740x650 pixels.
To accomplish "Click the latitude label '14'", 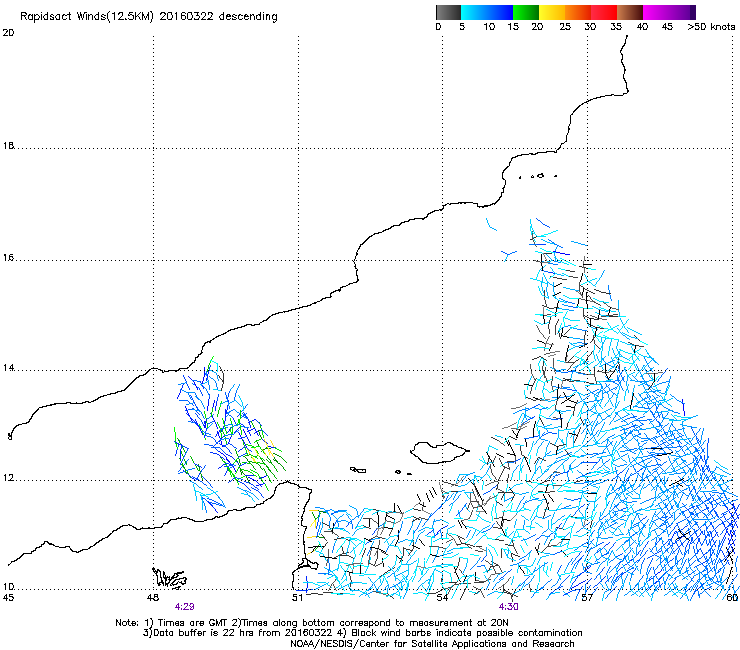I will click(x=8, y=368).
